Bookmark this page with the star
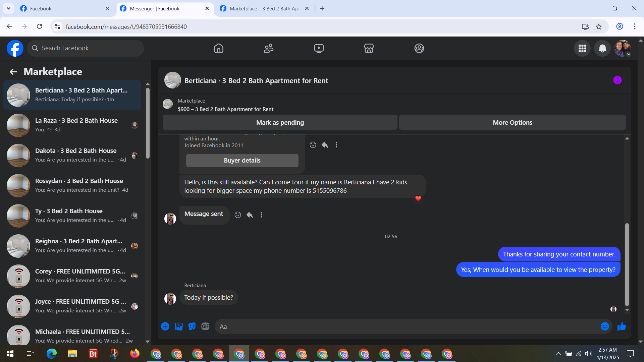The width and height of the screenshot is (644, 362). tap(599, 26)
